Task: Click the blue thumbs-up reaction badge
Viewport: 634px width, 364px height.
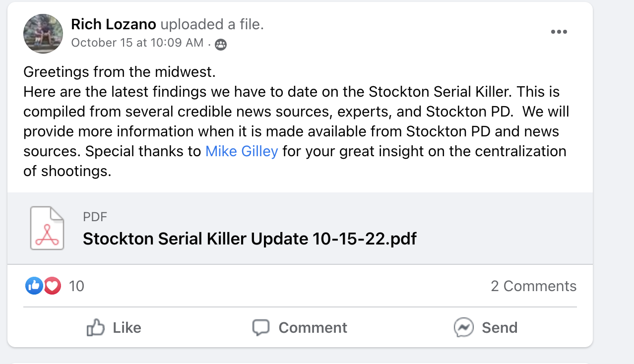Action: pyautogui.click(x=34, y=286)
